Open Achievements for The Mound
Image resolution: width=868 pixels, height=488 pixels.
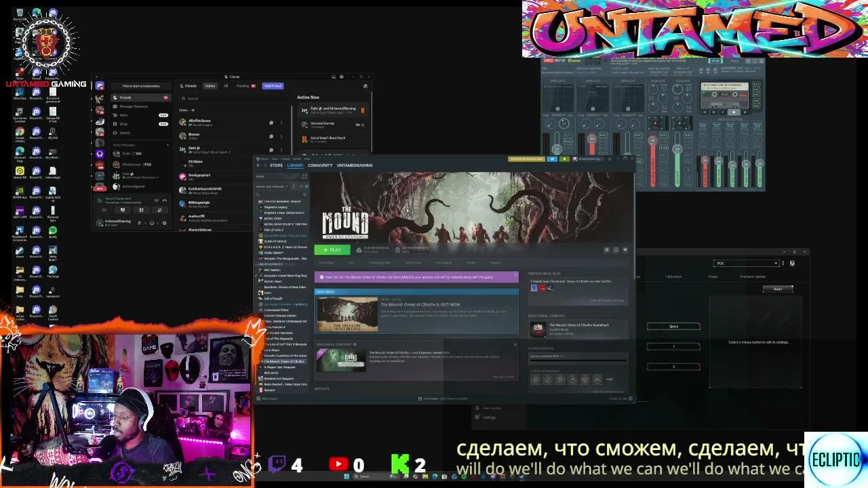(412, 249)
